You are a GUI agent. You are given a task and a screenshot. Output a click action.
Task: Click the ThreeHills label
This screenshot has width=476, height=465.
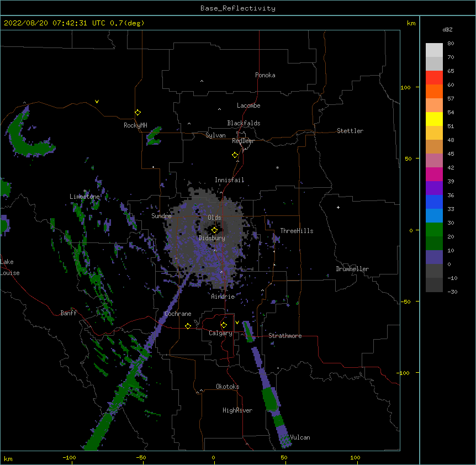[297, 231]
